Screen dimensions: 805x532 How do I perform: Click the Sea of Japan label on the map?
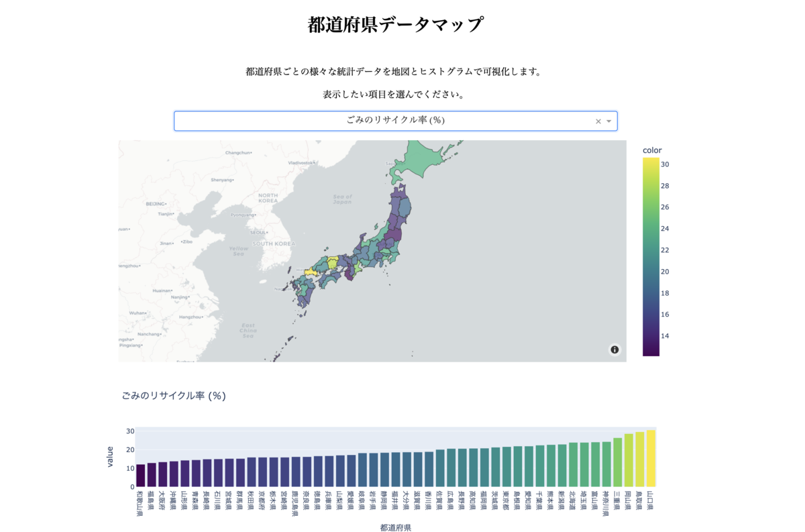click(342, 199)
